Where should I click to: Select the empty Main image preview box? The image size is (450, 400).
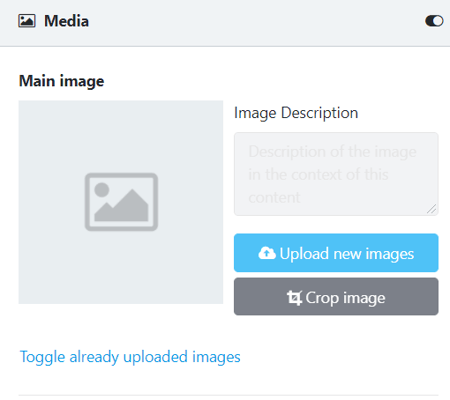[121, 202]
